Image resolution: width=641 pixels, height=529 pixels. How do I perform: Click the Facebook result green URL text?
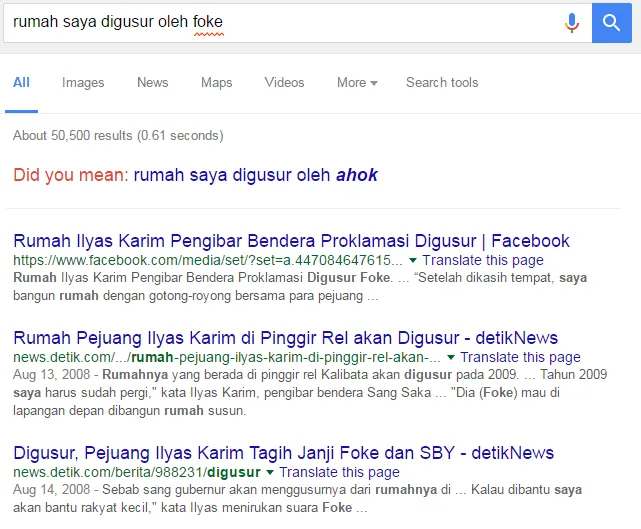coord(208,260)
